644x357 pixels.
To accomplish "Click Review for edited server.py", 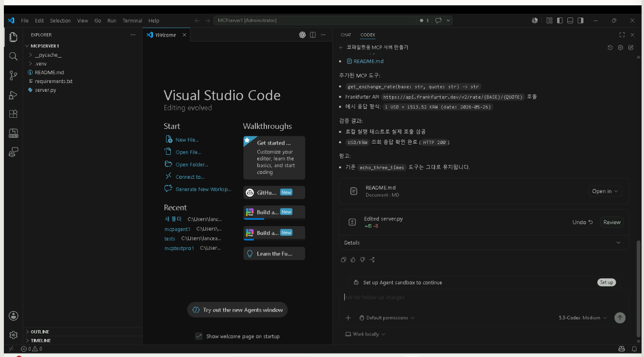I will (612, 222).
